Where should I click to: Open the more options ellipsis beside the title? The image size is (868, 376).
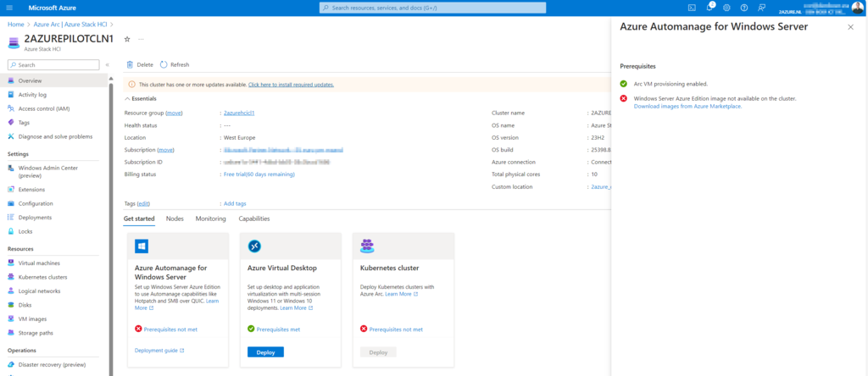point(142,39)
